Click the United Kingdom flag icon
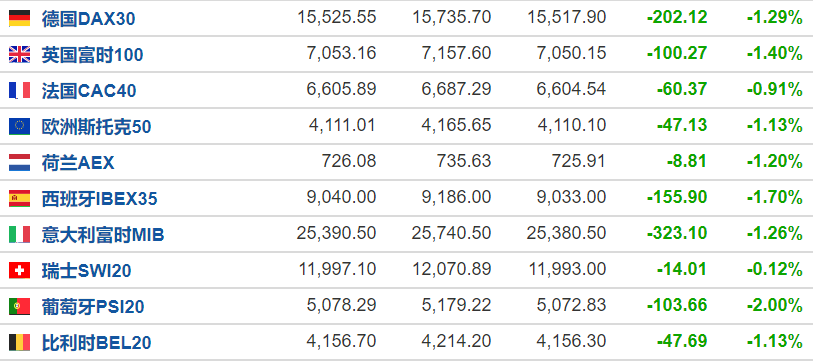The width and height of the screenshot is (813, 361). pos(19,54)
